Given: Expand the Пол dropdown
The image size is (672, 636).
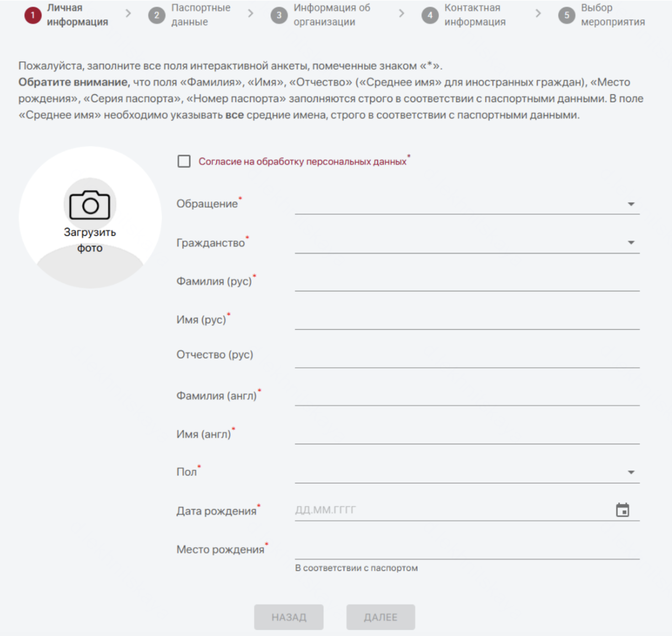Looking at the screenshot, I should point(631,473).
